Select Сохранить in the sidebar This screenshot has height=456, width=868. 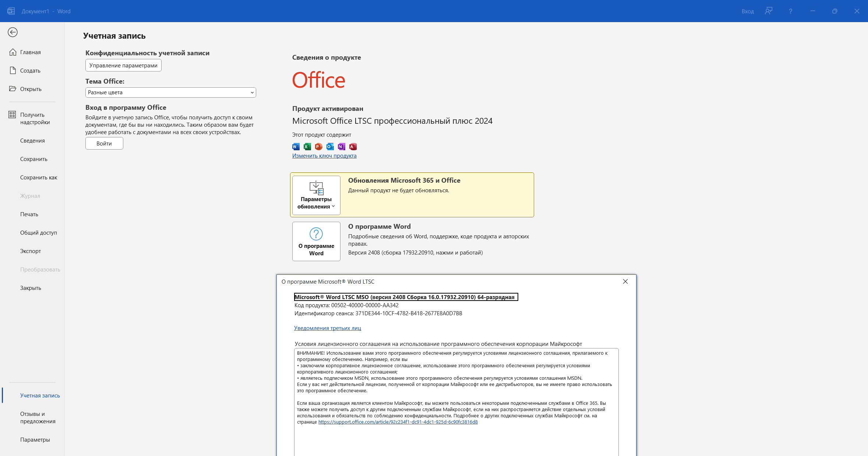pyautogui.click(x=34, y=159)
